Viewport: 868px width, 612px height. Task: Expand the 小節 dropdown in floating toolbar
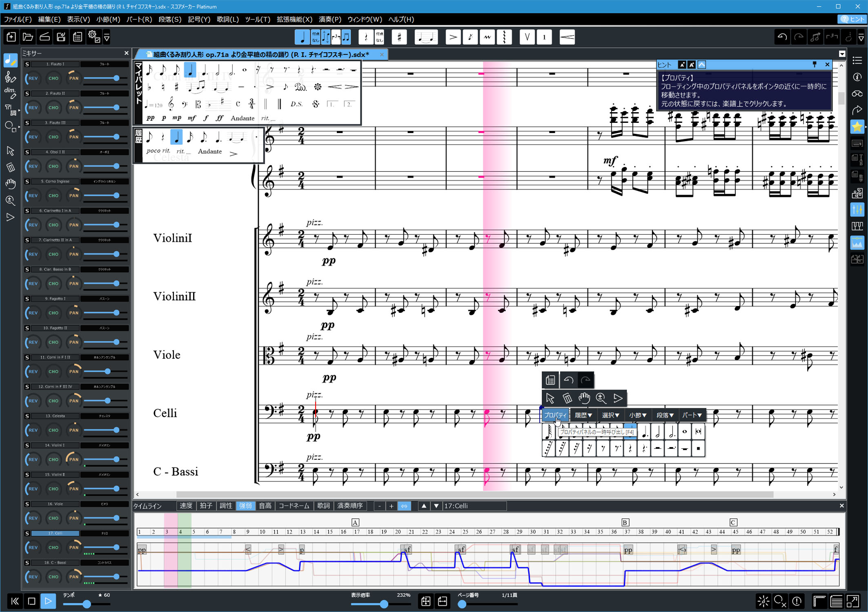[x=637, y=415]
